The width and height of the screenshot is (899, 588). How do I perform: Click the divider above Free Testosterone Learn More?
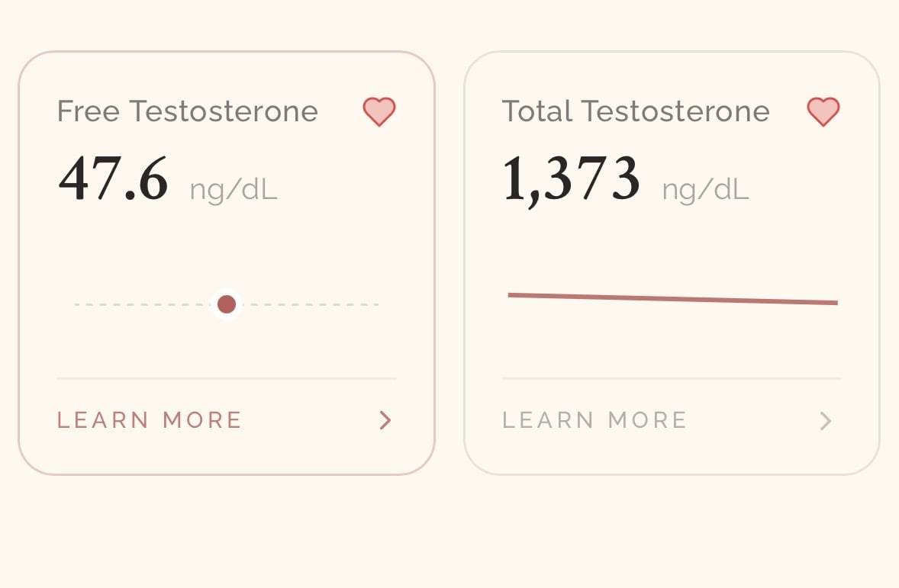click(x=227, y=378)
